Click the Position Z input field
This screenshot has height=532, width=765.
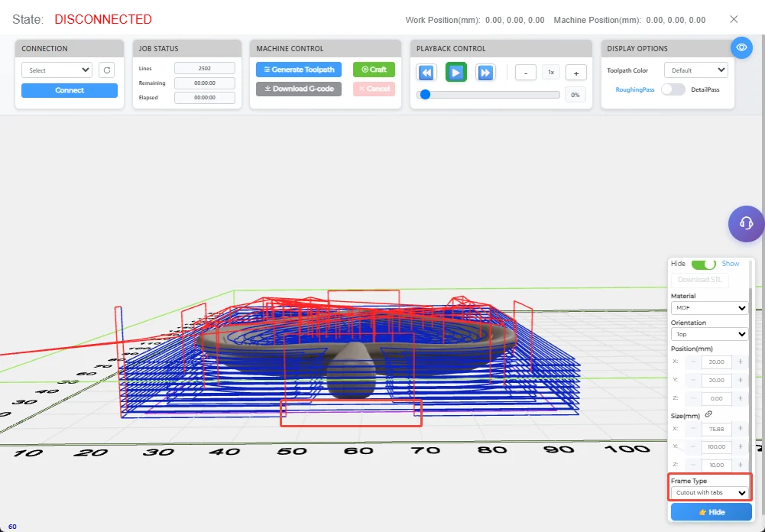(x=717, y=398)
